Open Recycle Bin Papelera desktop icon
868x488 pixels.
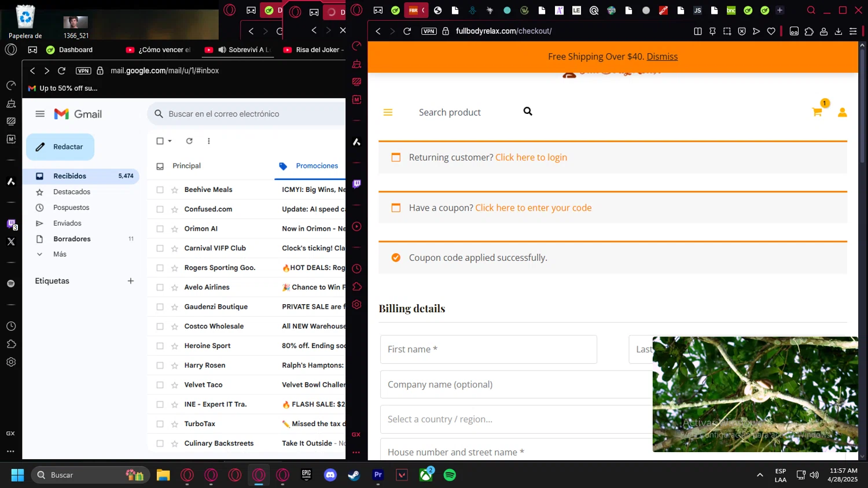25,22
